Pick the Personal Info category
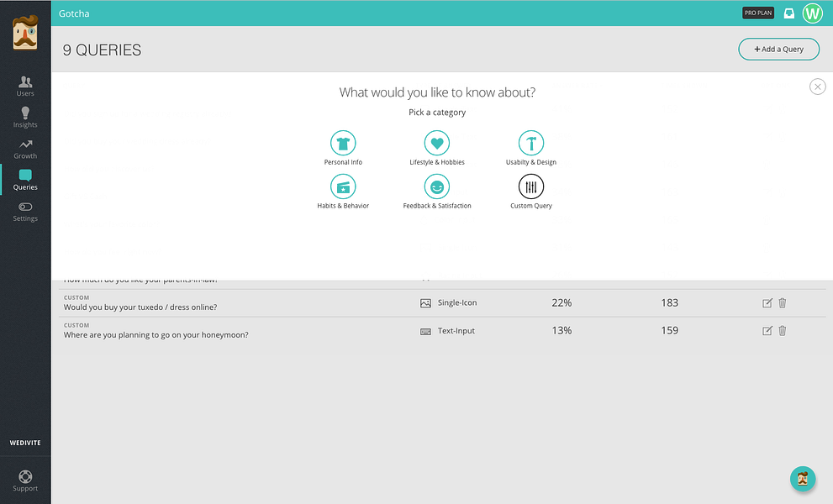 pyautogui.click(x=343, y=148)
